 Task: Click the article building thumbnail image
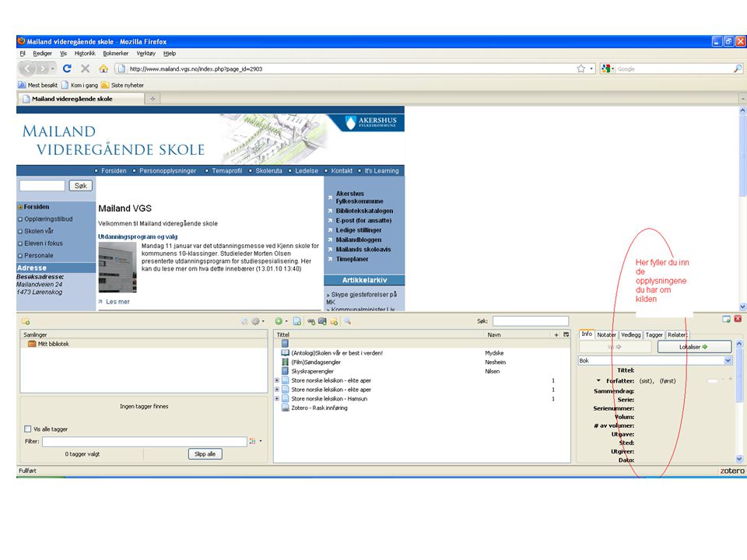click(x=117, y=267)
